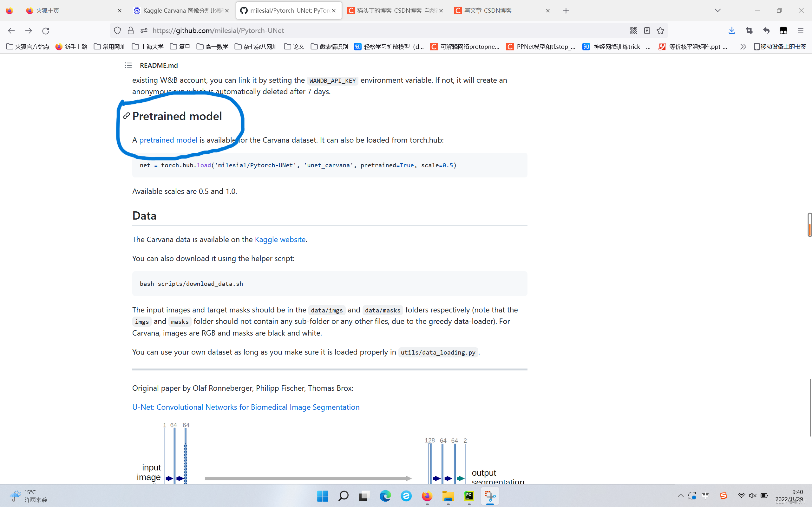Toggle reader view in address bar
The image size is (812, 507).
(647, 30)
